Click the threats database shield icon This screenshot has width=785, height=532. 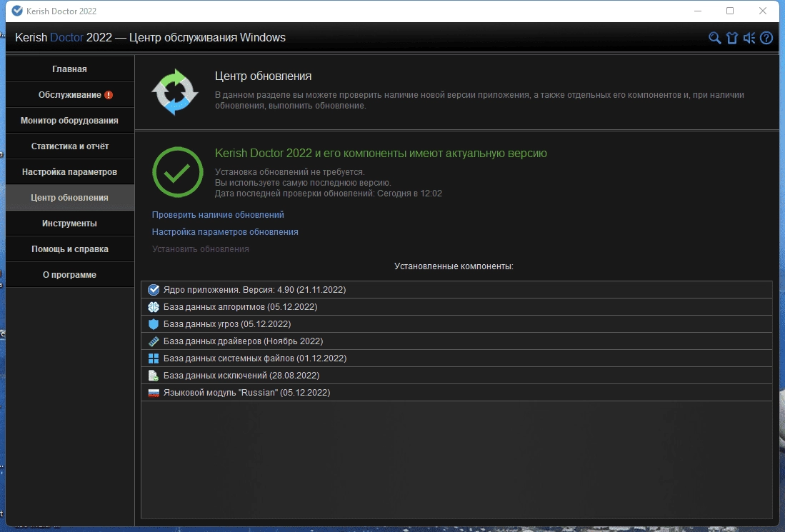[154, 323]
